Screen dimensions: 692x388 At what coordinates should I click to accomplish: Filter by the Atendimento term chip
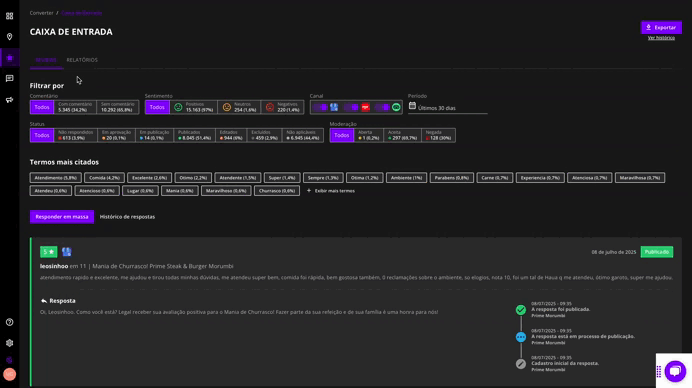tap(56, 178)
